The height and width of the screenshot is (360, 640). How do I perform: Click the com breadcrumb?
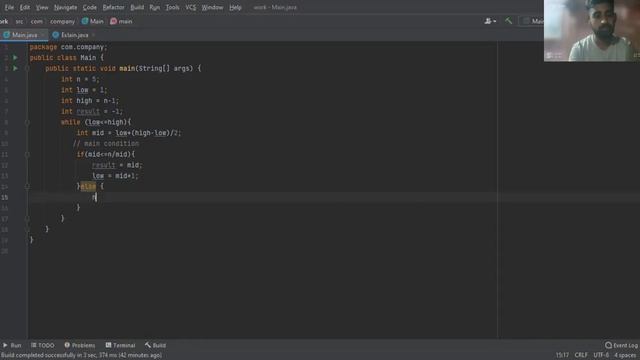pos(36,21)
